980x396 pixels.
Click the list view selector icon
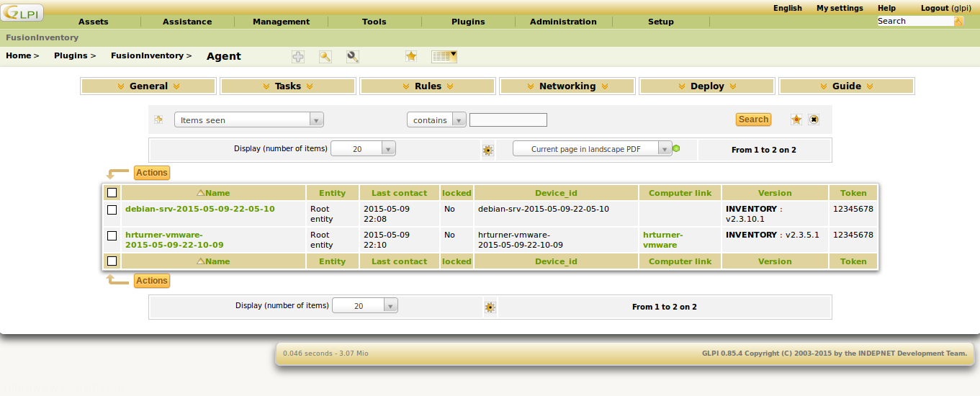444,56
